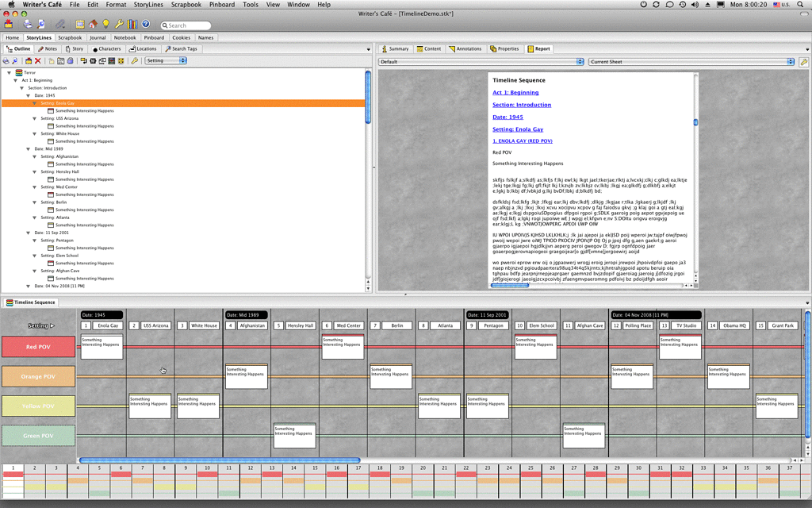The width and height of the screenshot is (812, 508).
Task: Open the Scrapbook icon in the main toolbar
Action: [x=80, y=25]
